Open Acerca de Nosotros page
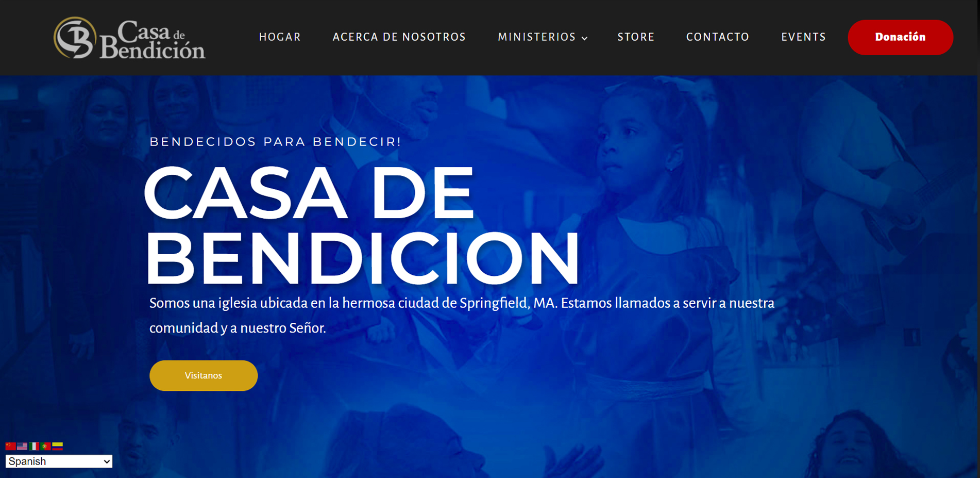 click(399, 37)
